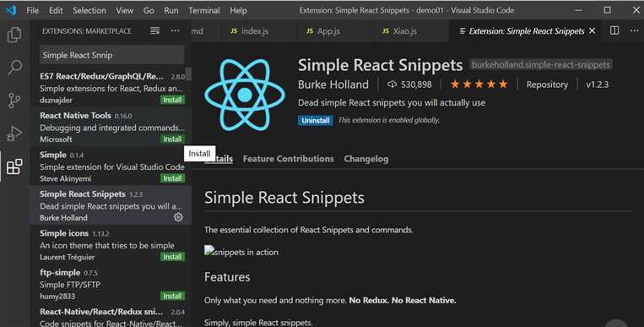Viewport: 644px width, 327px height.
Task: Install ES7 React/Redux/GraphQL extension
Action: (x=172, y=100)
